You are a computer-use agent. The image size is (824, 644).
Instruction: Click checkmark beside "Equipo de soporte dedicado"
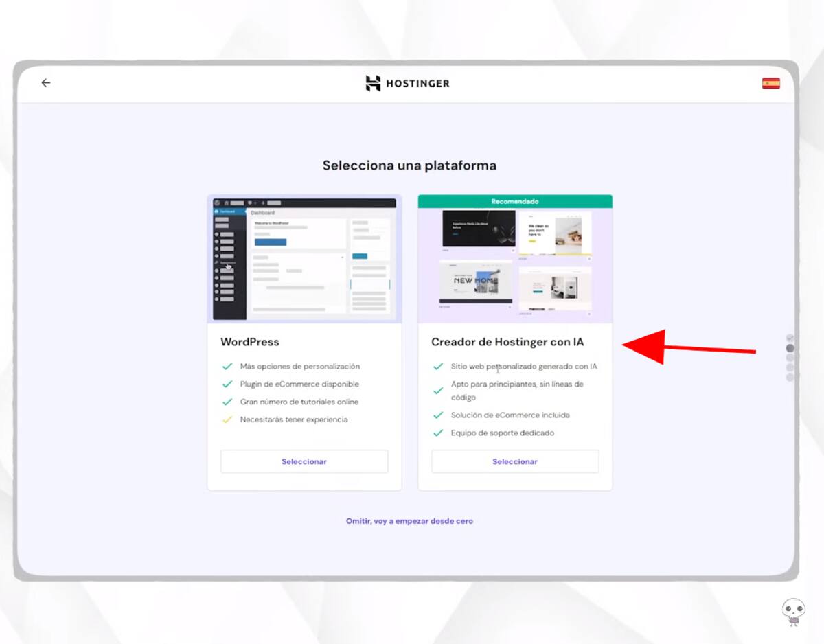pyautogui.click(x=438, y=433)
